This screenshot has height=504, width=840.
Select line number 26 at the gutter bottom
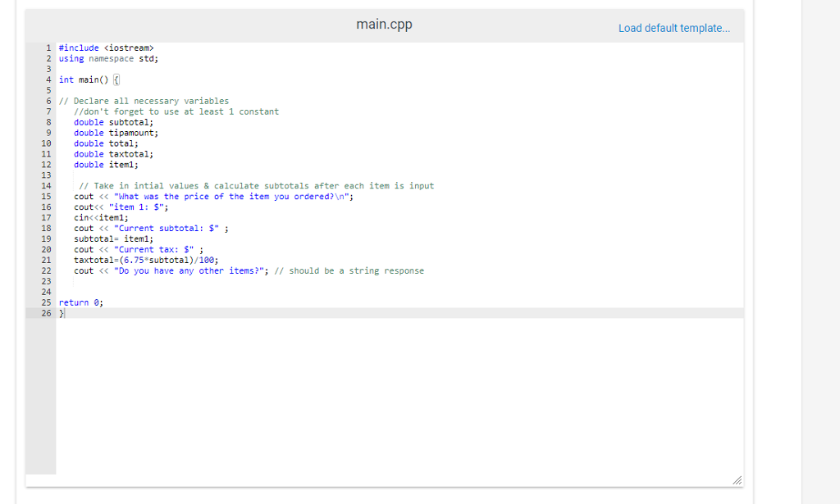pyautogui.click(x=46, y=312)
